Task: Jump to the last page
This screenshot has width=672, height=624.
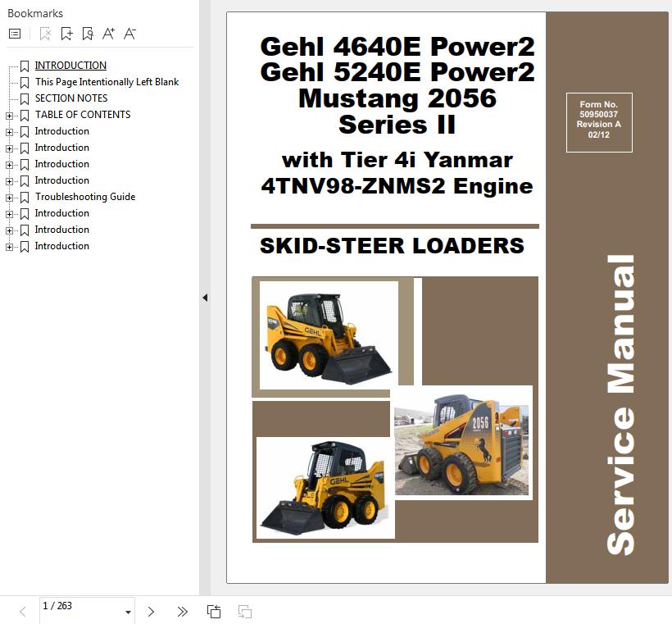Action: pos(183,612)
